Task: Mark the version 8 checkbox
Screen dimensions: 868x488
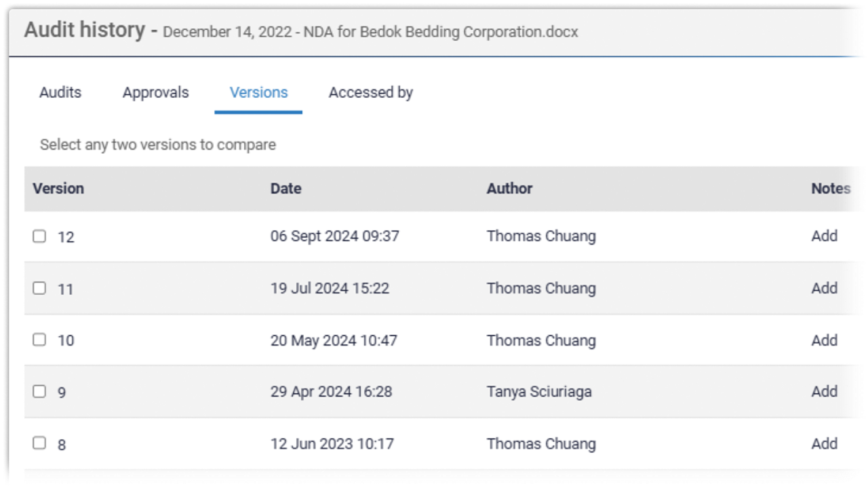Action: point(39,443)
